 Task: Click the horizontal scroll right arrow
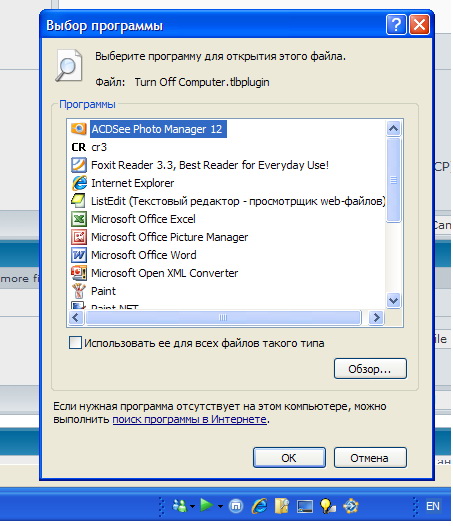376,317
